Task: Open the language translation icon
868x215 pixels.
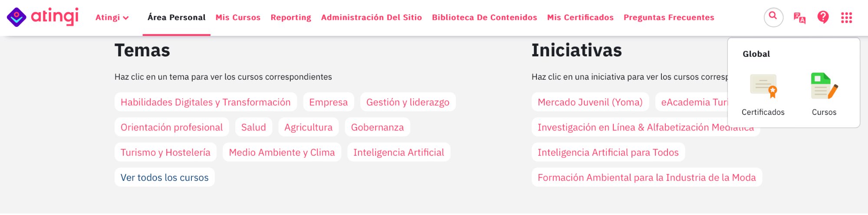Action: [x=799, y=17]
